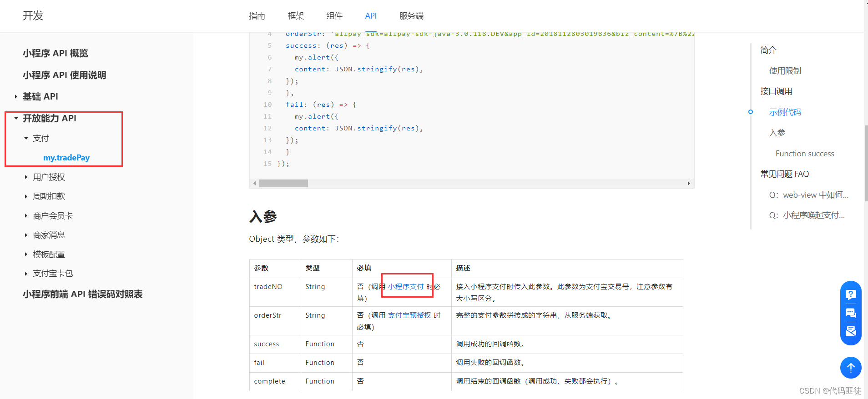
Task: Click the code scrollbar right arrow
Action: 689,183
